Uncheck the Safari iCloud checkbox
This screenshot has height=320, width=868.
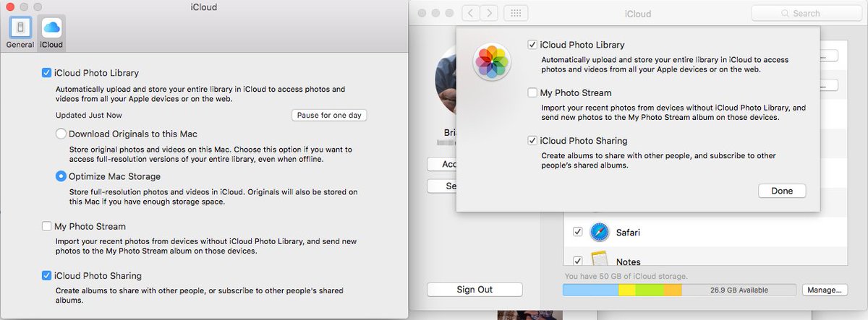click(577, 233)
